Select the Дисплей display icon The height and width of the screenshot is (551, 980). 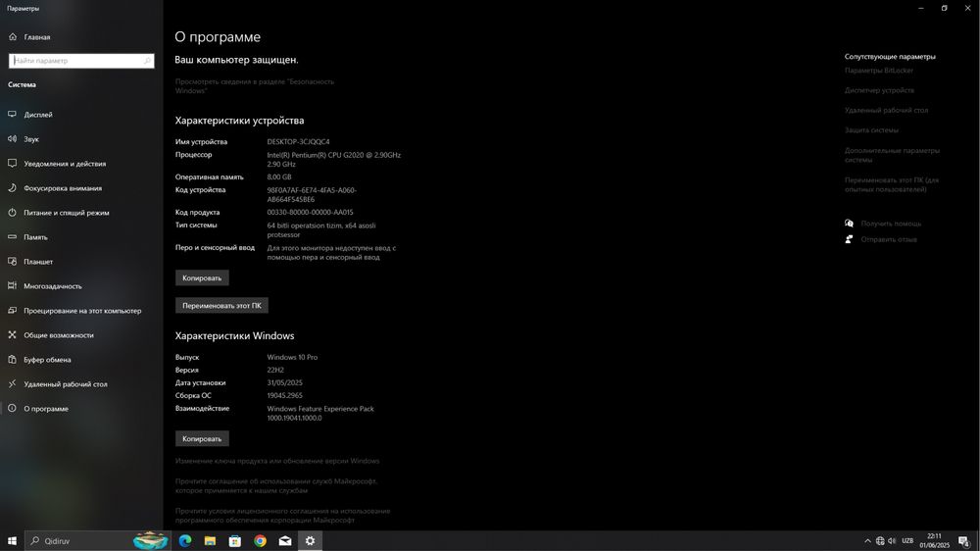12,115
